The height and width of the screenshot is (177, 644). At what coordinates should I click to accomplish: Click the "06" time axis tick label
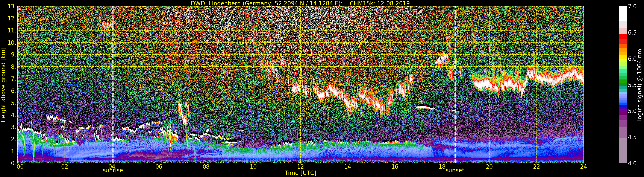(159, 166)
